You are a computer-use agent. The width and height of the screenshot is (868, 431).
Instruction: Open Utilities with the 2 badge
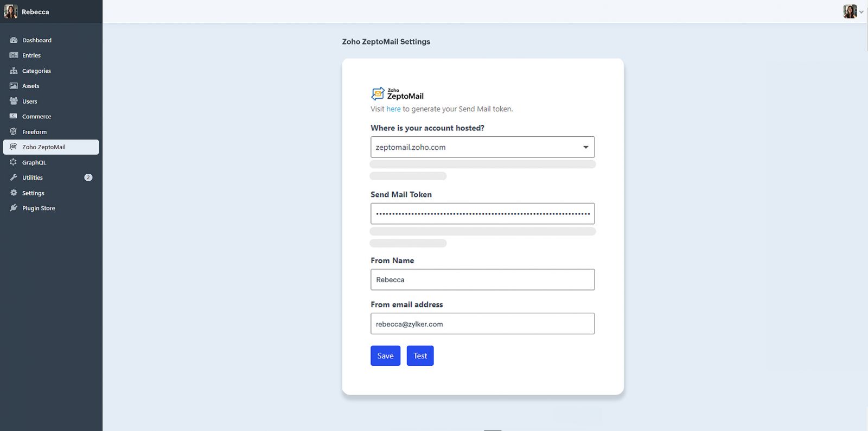33,178
